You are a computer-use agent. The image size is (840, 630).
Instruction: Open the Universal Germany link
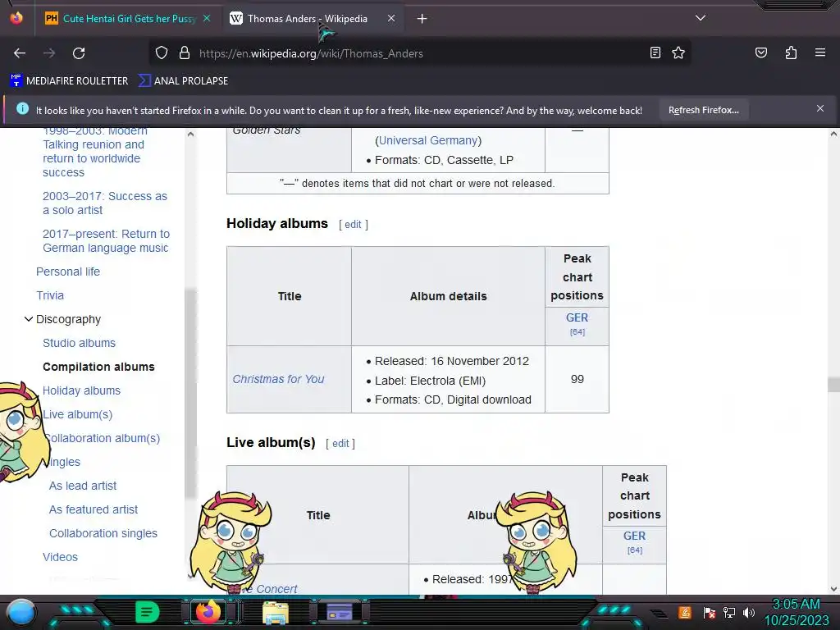(428, 140)
